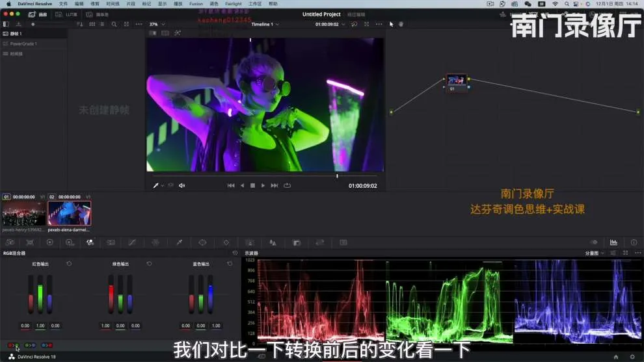The width and height of the screenshot is (644, 362).
Task: Reset the red output channel
Action: click(69, 264)
